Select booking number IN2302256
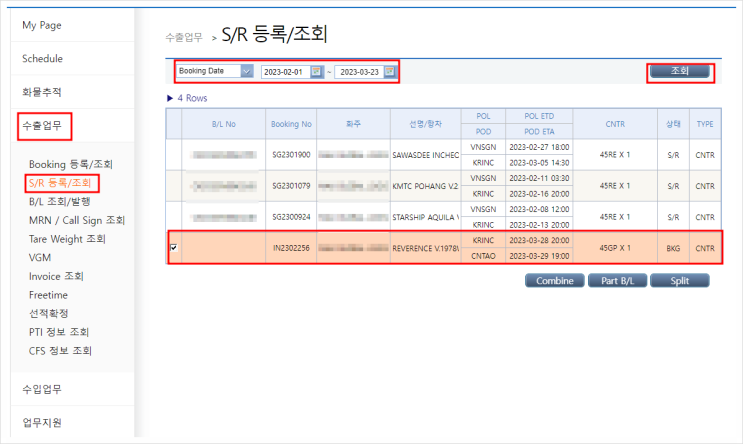 291,248
